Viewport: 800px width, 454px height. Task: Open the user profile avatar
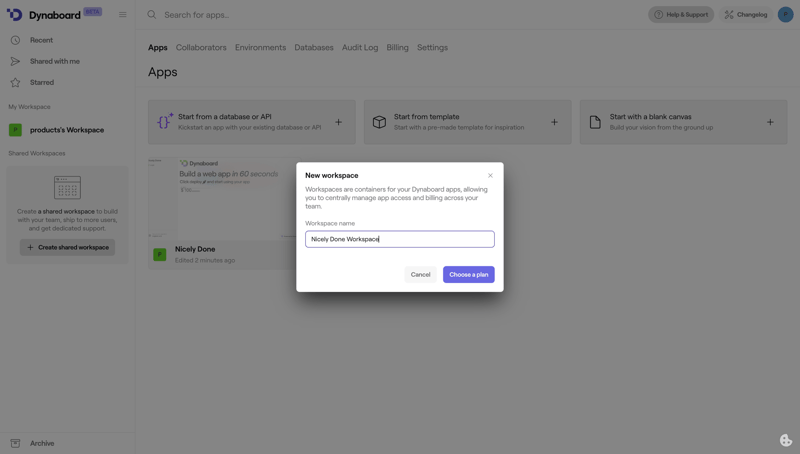[785, 15]
